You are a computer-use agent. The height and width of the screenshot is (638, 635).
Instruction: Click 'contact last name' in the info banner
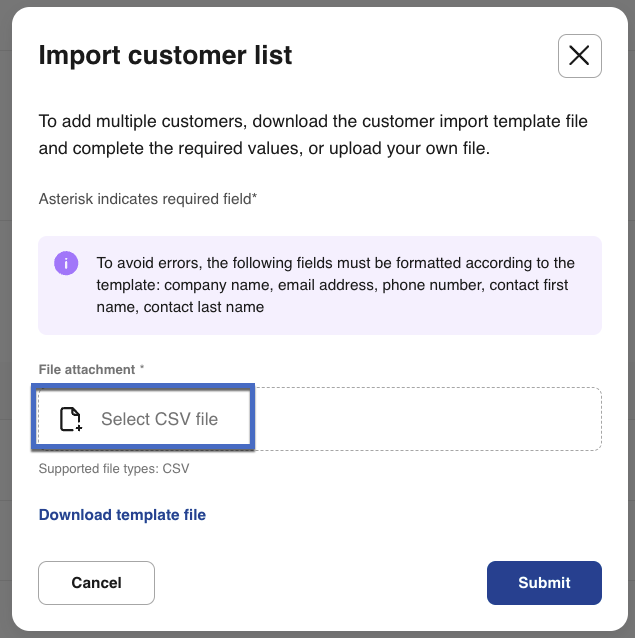(x=204, y=307)
